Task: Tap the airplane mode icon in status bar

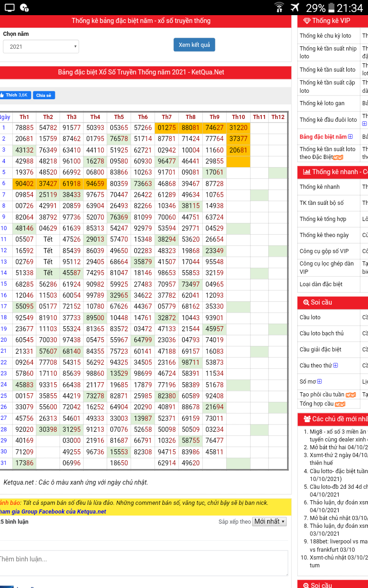Action: click(295, 7)
